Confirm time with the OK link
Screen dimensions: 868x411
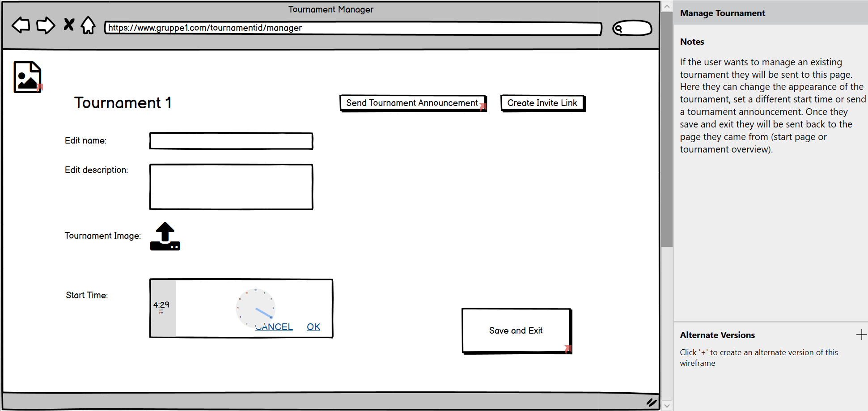pos(313,327)
